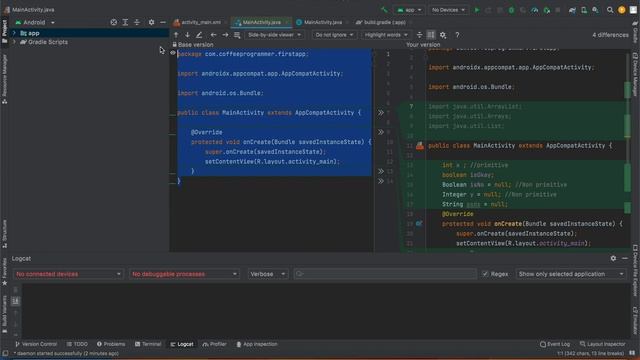Image resolution: width=640 pixels, height=360 pixels.
Task: Open the Terminal tool tab
Action: pos(148,344)
